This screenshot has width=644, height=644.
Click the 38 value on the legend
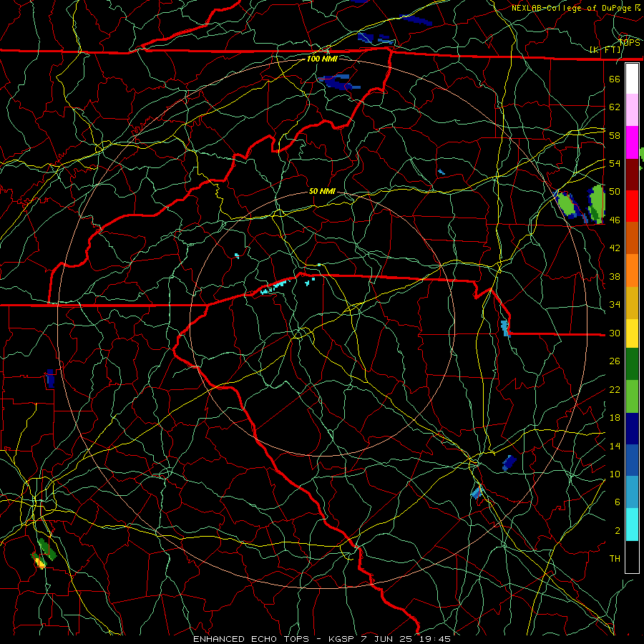[x=615, y=276]
